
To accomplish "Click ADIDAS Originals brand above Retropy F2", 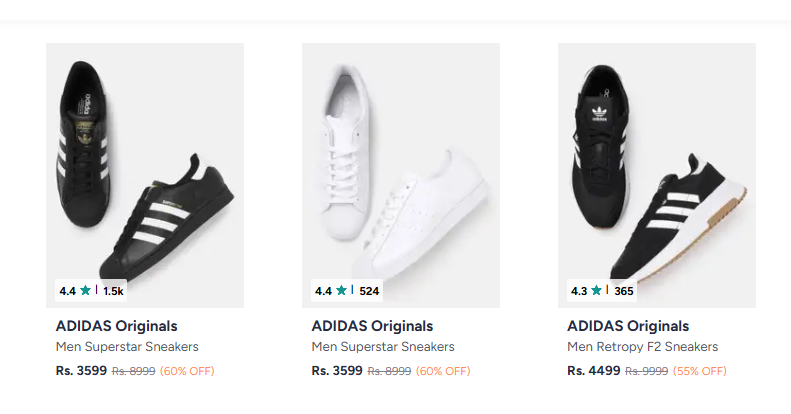I will pyautogui.click(x=628, y=326).
